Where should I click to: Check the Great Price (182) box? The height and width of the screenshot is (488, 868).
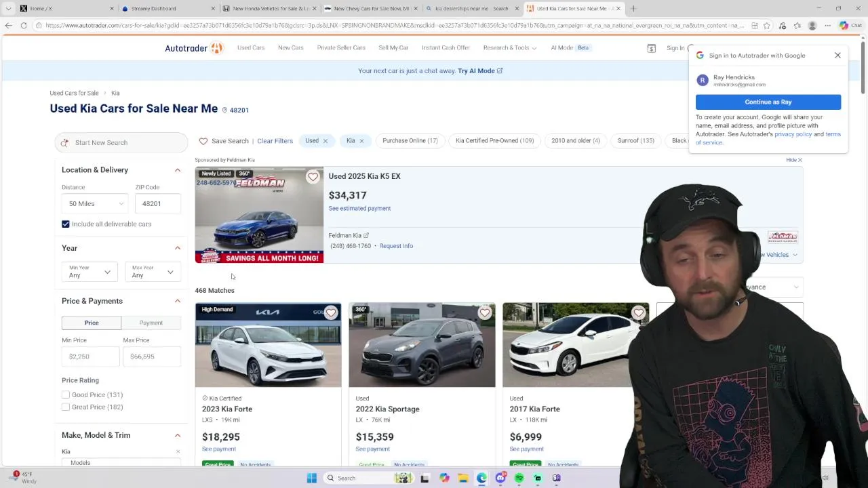[66, 407]
